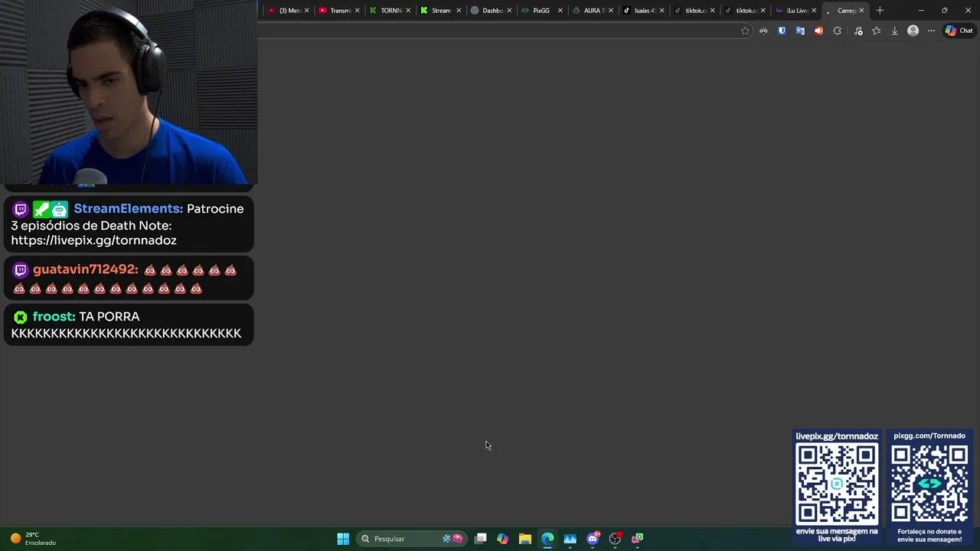This screenshot has width=980, height=551.
Task: Click the livepix.gg/tornnadoz QR code
Action: [x=837, y=484]
